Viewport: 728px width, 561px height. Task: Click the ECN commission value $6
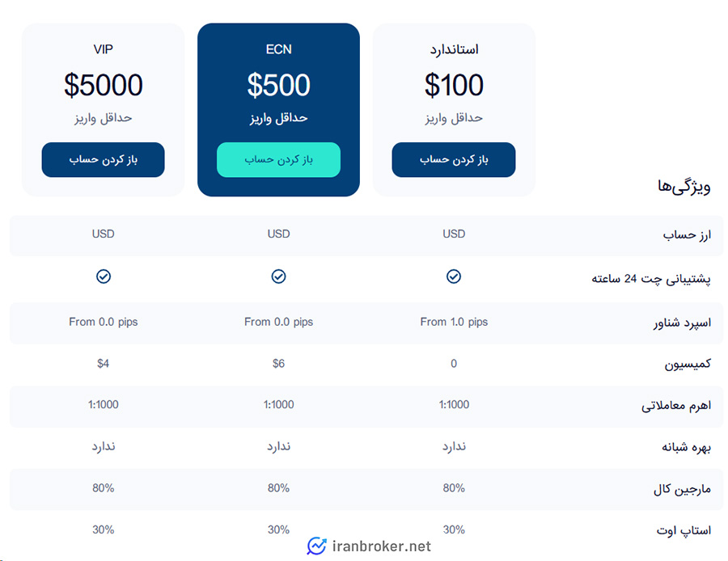tap(278, 364)
